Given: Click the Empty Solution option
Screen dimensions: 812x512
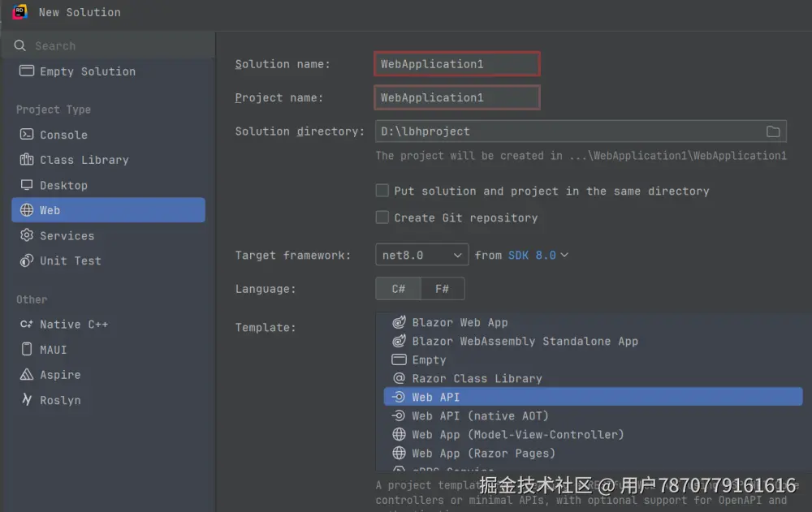Looking at the screenshot, I should (87, 71).
